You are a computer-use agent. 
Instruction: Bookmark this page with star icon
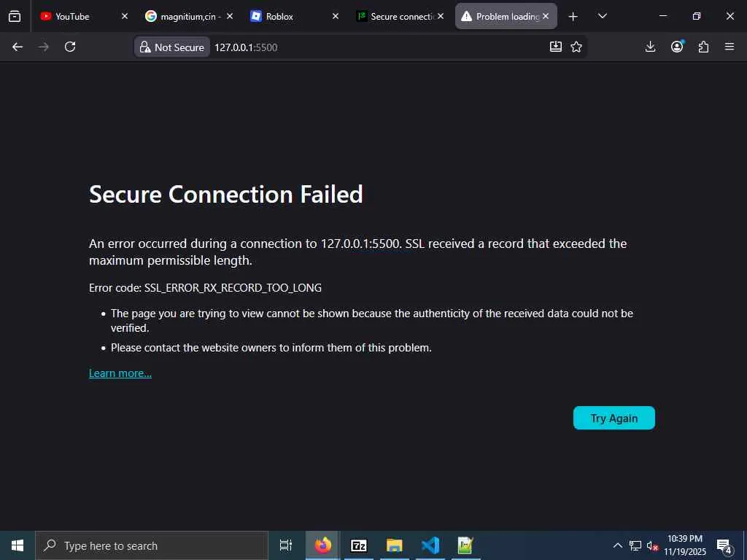click(x=576, y=47)
